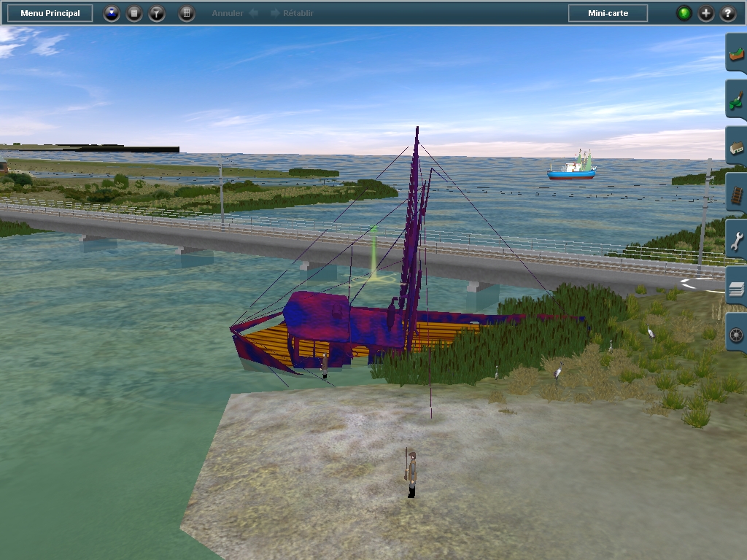Viewport: 747px width, 560px height.
Task: Click the Annuler undo button
Action: pos(235,13)
